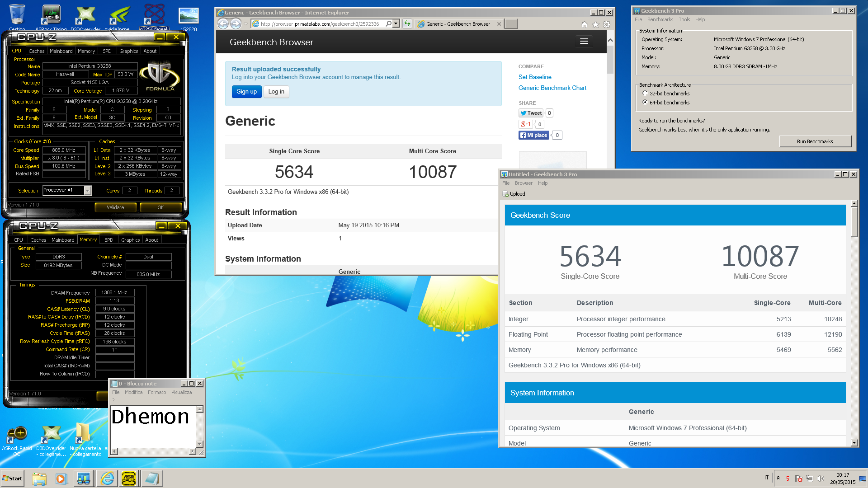868x488 pixels.
Task: Click the search magnifier in IE address bar
Action: coord(388,23)
